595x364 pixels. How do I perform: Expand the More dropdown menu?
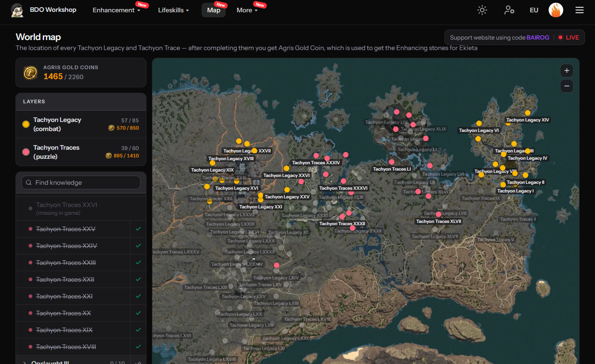point(247,10)
